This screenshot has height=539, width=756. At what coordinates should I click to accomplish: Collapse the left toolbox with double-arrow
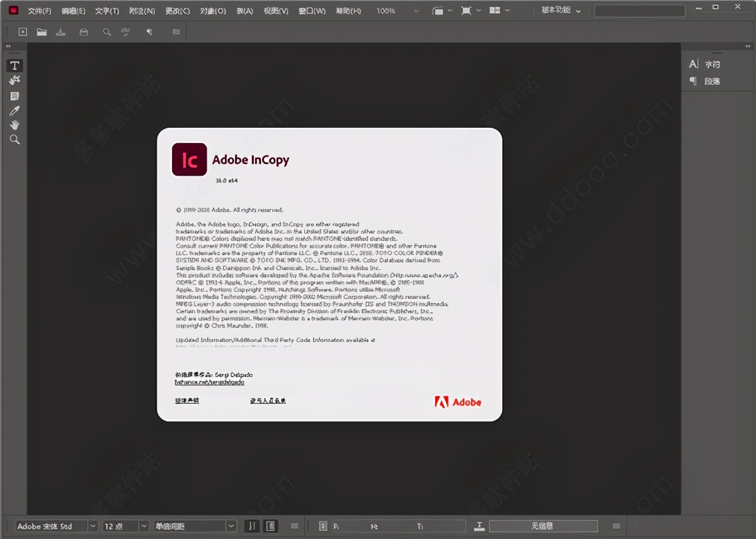(8, 47)
